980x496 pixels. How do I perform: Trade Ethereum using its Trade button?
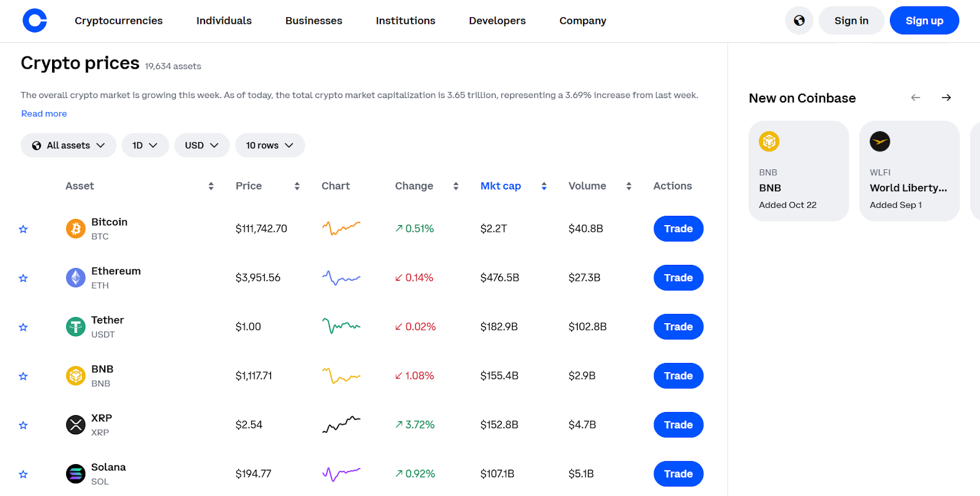click(679, 278)
